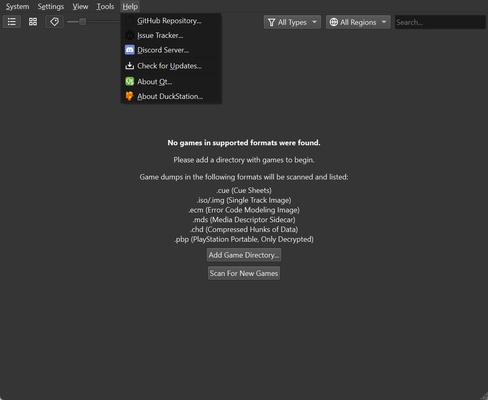Open the System menu

pyautogui.click(x=17, y=6)
